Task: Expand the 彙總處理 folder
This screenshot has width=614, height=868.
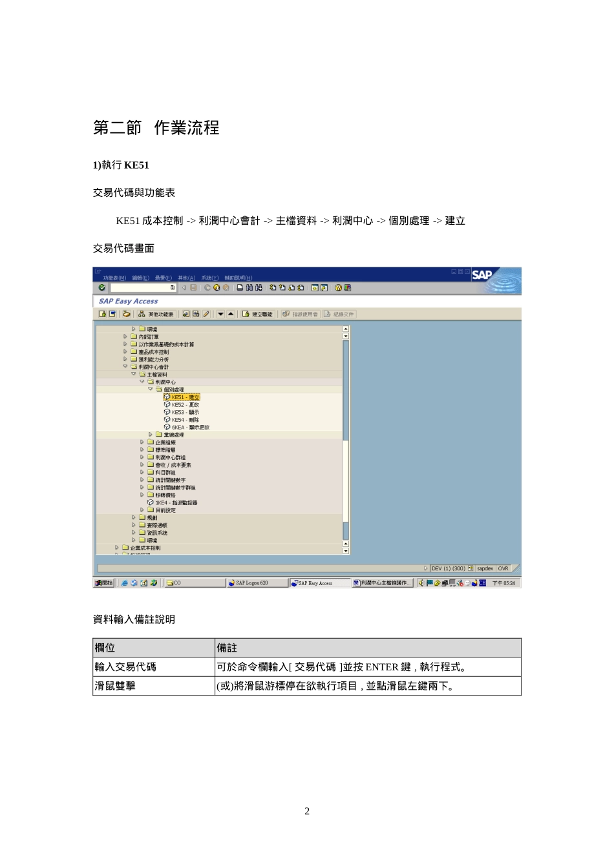Action: tap(151, 435)
